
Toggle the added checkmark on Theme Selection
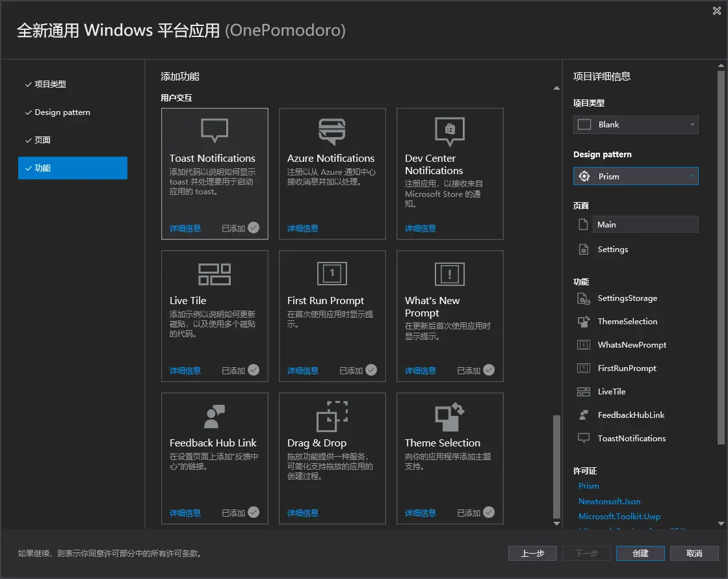click(x=489, y=512)
